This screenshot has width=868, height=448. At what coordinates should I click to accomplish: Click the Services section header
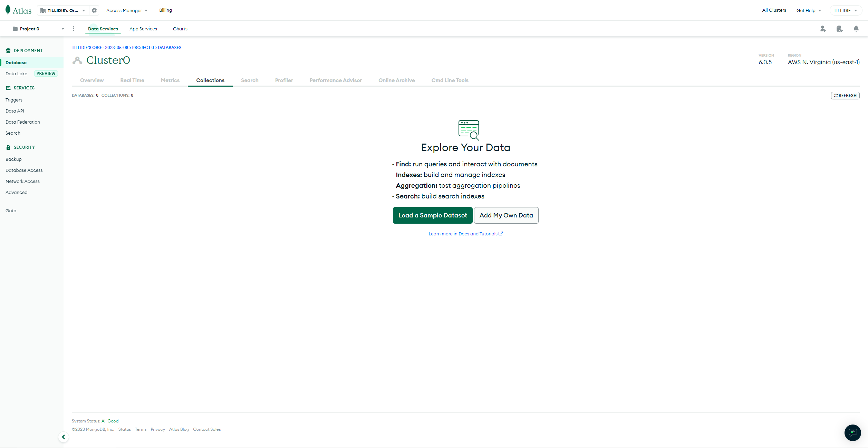[x=20, y=88]
